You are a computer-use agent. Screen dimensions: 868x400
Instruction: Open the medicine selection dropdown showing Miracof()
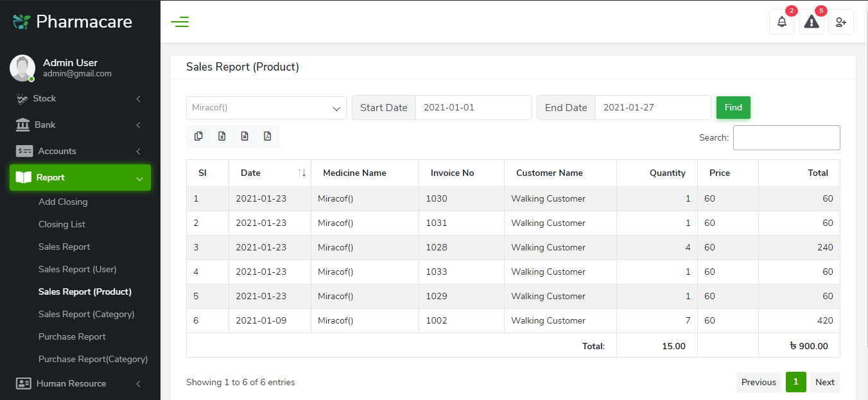coord(266,107)
